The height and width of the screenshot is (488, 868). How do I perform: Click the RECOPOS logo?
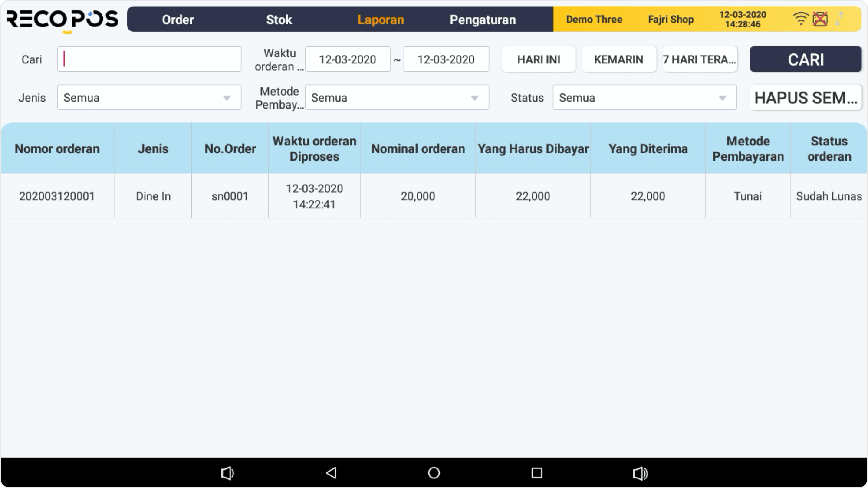tap(62, 20)
